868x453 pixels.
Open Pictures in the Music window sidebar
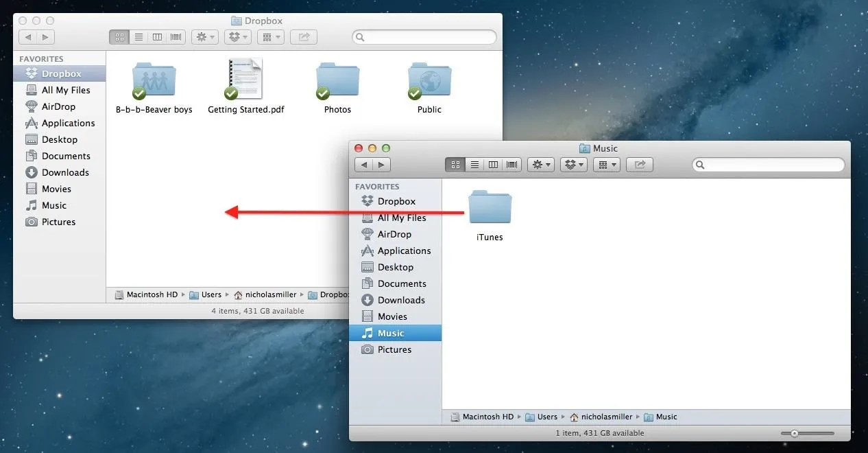pyautogui.click(x=396, y=349)
